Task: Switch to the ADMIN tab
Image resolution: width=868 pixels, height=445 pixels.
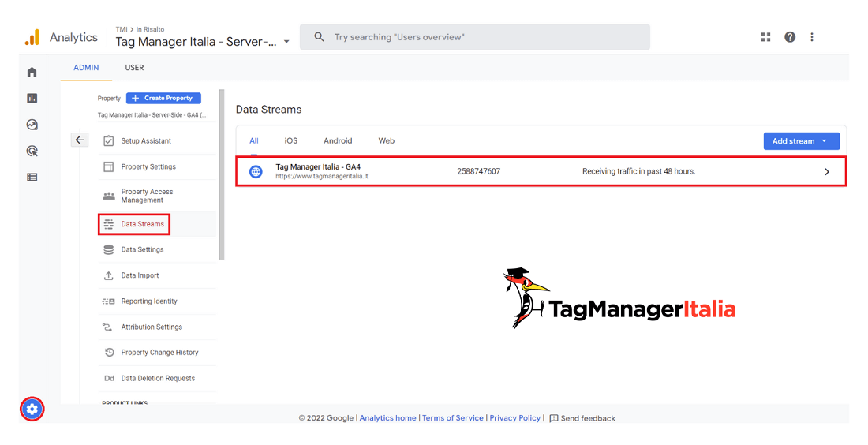Action: 86,68
